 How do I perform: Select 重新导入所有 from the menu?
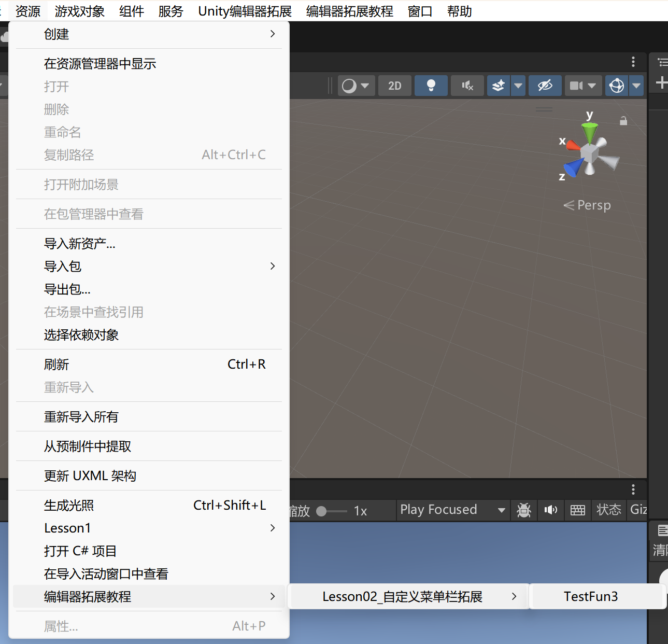click(x=81, y=417)
